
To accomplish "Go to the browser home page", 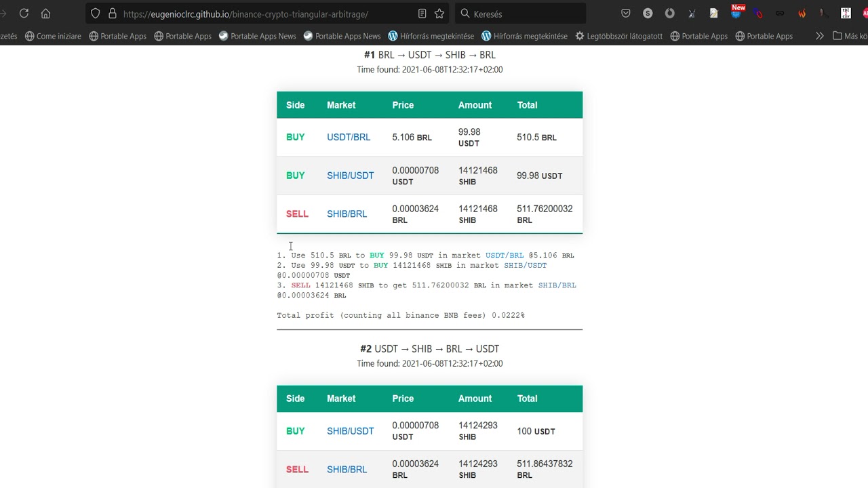I will pyautogui.click(x=45, y=13).
